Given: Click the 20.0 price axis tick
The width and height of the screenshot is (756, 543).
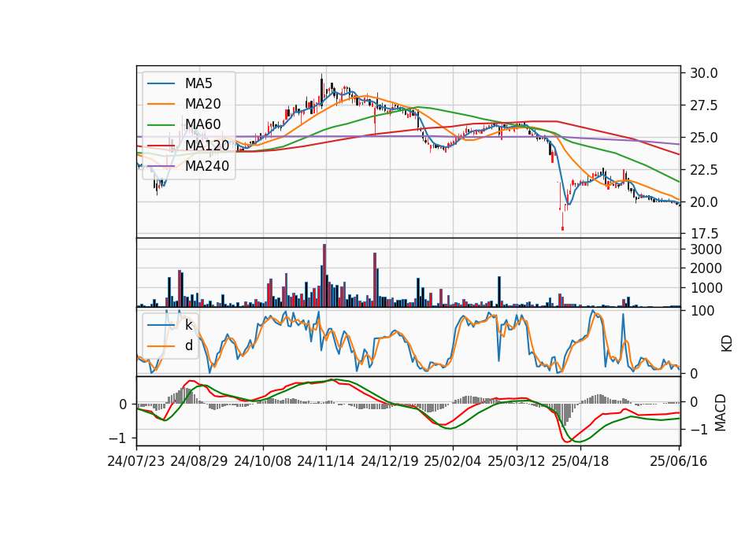Looking at the screenshot, I should [x=704, y=202].
